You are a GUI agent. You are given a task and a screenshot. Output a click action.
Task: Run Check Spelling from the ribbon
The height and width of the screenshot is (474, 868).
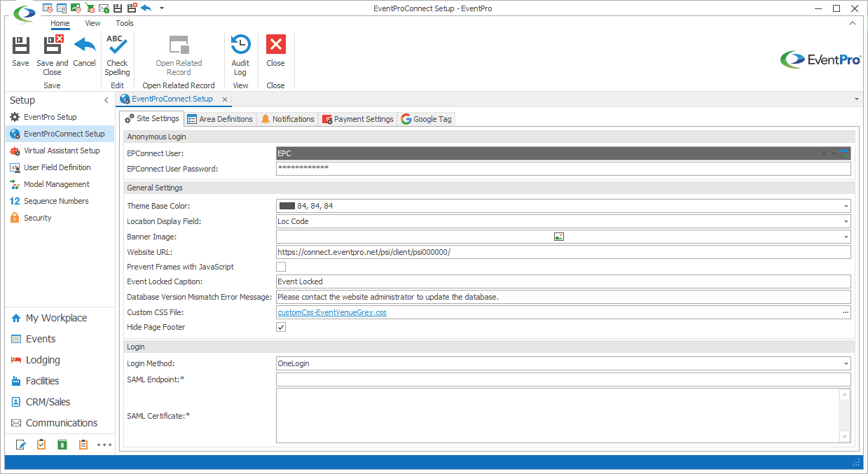click(117, 55)
